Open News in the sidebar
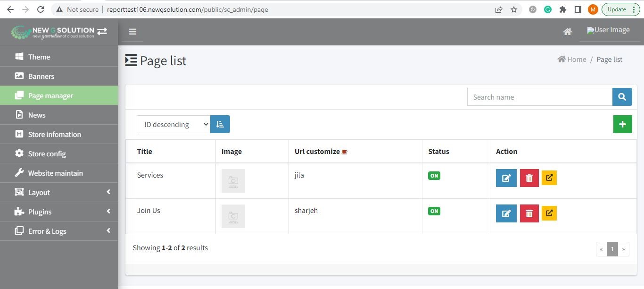 pyautogui.click(x=59, y=115)
